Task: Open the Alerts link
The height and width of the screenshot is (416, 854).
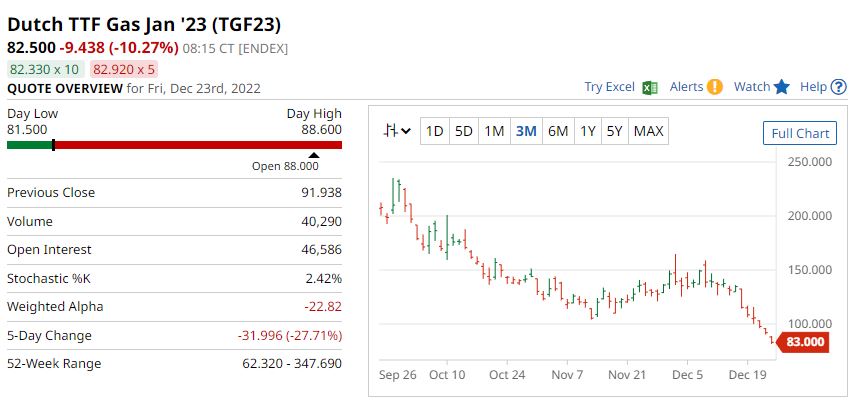Action: click(686, 87)
